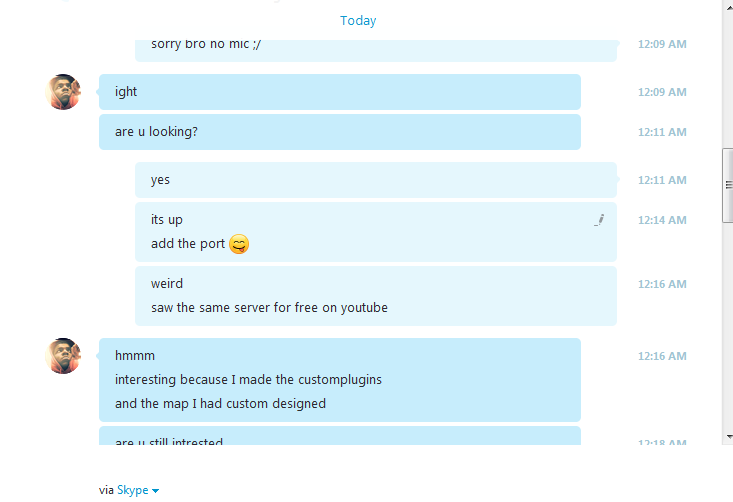Viewport: 733px width, 502px height.
Task: Select the 'yes' message bubble
Action: point(376,180)
